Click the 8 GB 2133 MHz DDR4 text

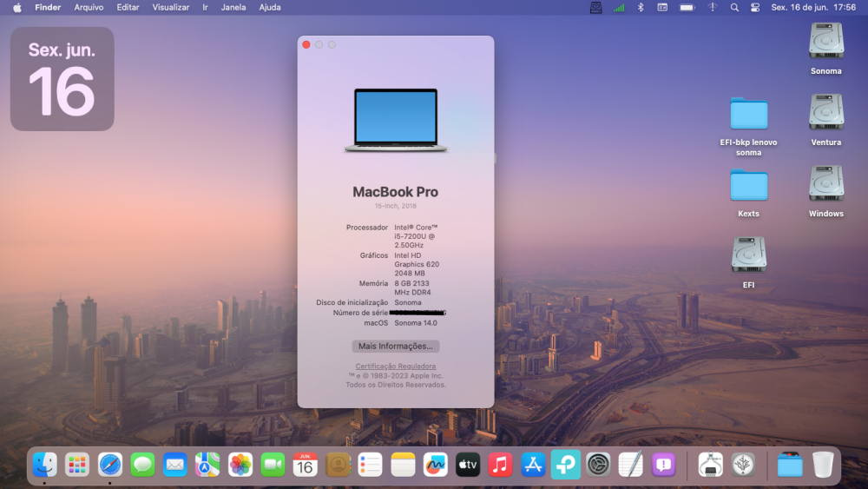click(x=412, y=287)
